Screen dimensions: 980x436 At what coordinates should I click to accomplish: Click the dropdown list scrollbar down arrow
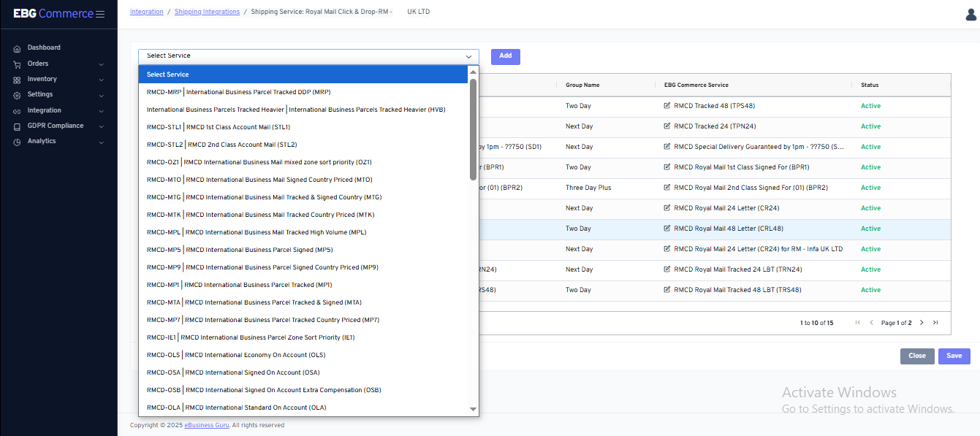[x=473, y=409]
